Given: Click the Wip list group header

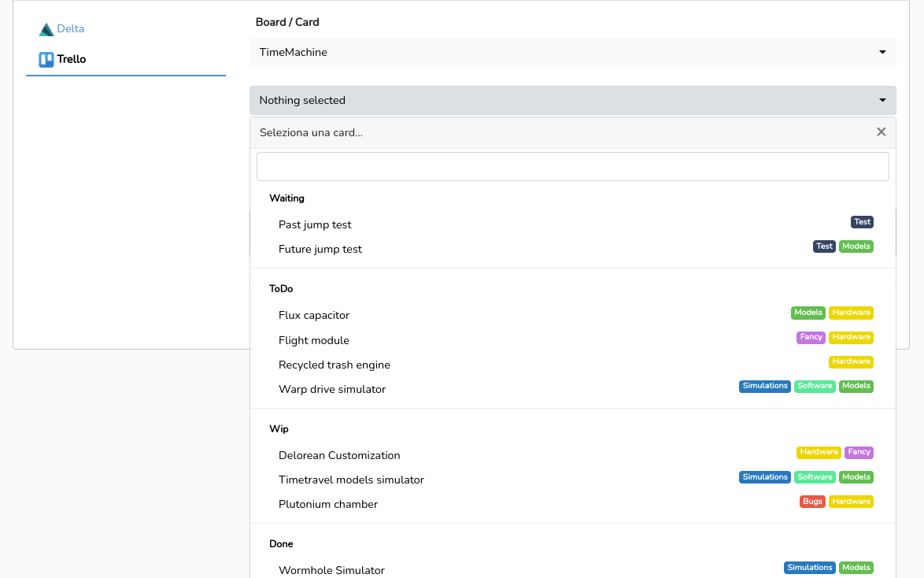Looking at the screenshot, I should [x=279, y=429].
